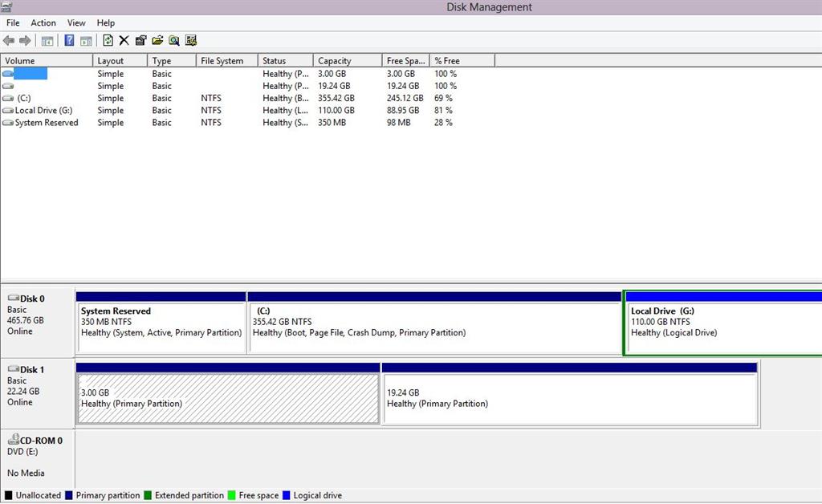The height and width of the screenshot is (504, 822).
Task: Open the Action menu
Action: [x=43, y=22]
